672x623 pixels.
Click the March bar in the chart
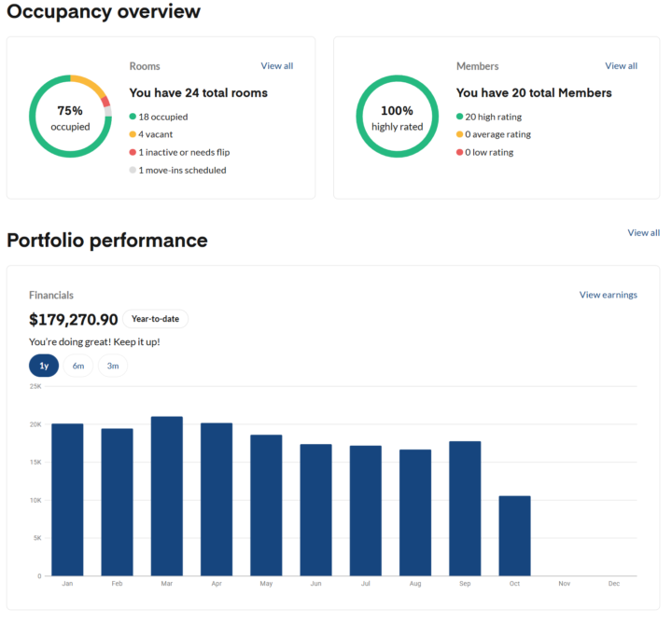167,496
